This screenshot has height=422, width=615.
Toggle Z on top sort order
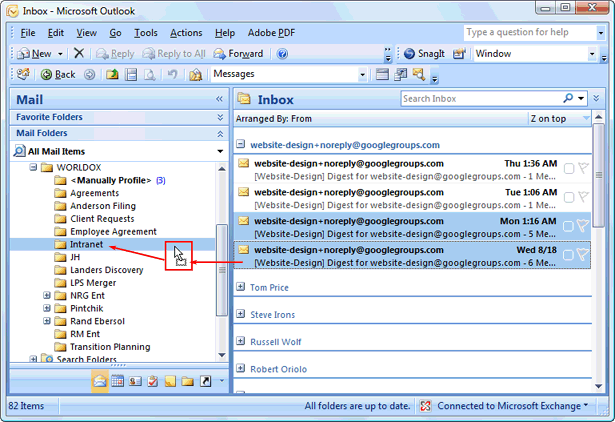[x=560, y=118]
